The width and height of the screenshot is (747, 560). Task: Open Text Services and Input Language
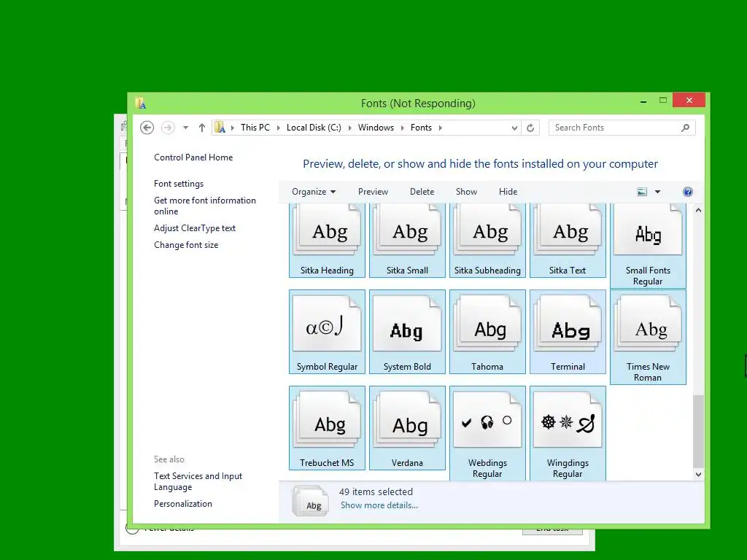[x=198, y=481]
